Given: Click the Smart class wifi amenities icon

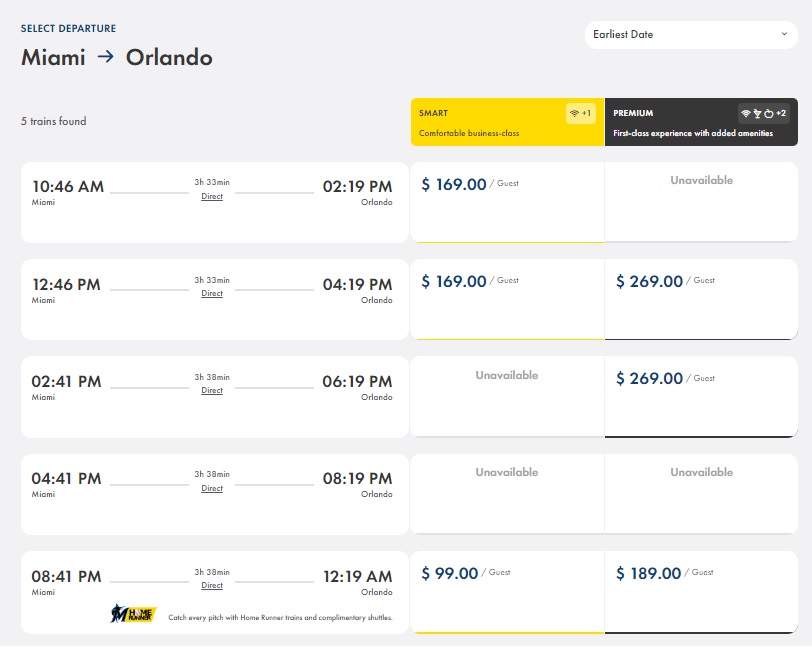Looking at the screenshot, I should coord(580,113).
